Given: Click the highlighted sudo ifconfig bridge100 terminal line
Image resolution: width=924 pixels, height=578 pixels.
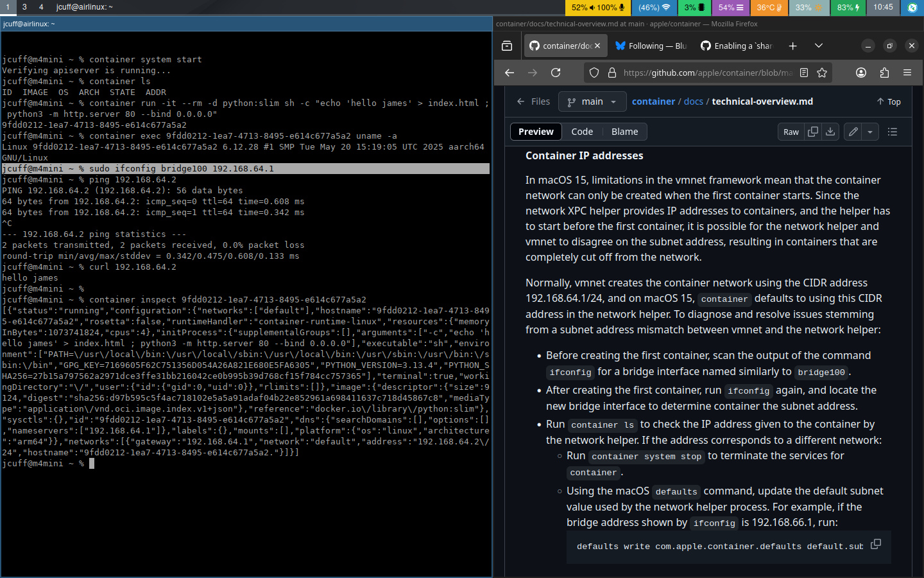Looking at the screenshot, I should tap(245, 168).
